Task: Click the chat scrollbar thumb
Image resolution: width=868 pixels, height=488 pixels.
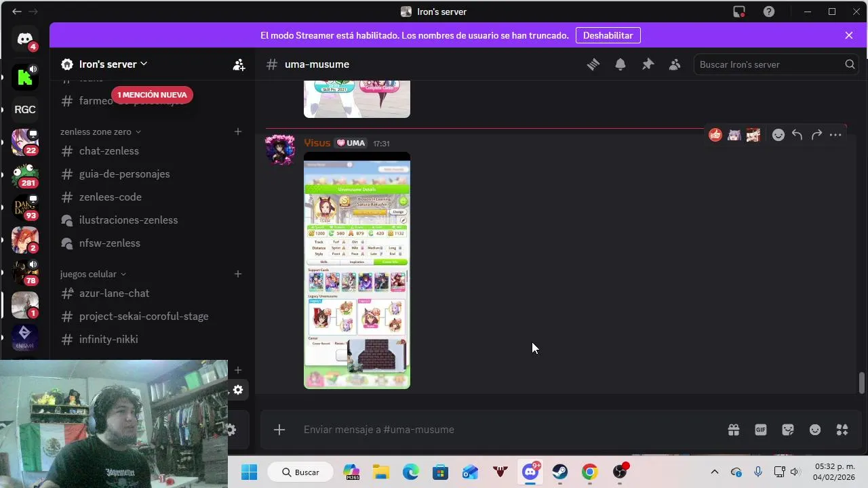Action: click(862, 382)
